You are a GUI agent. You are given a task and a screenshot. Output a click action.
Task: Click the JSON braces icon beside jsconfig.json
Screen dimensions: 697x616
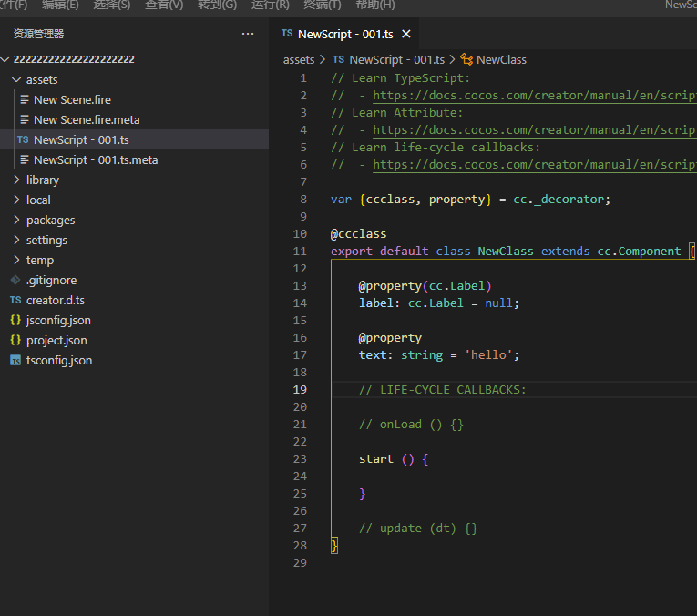15,321
